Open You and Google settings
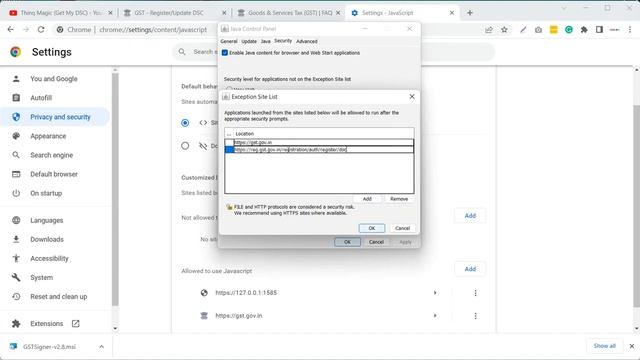Viewport: 640px width, 360px height. click(x=53, y=79)
